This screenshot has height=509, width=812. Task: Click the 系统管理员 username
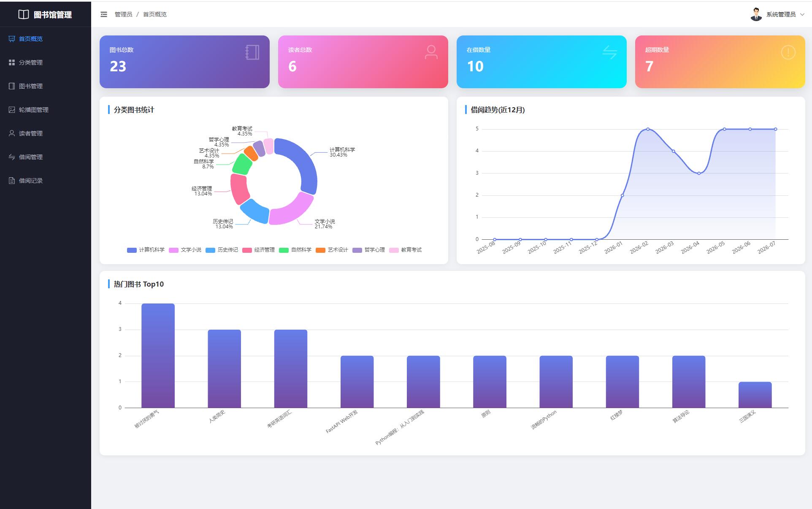[781, 14]
